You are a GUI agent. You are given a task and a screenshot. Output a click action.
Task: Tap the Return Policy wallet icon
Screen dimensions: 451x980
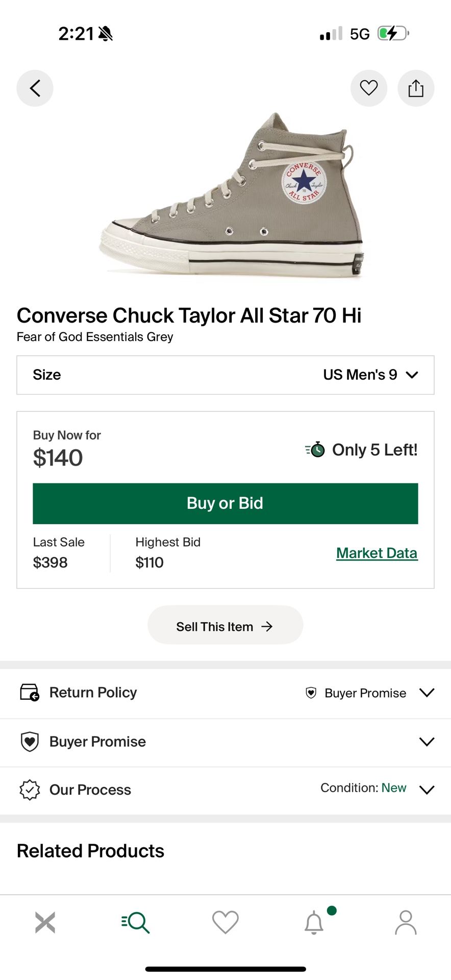29,692
